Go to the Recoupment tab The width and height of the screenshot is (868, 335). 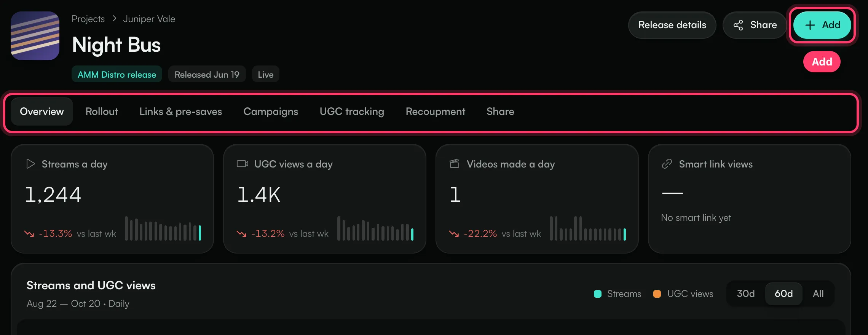(x=435, y=112)
